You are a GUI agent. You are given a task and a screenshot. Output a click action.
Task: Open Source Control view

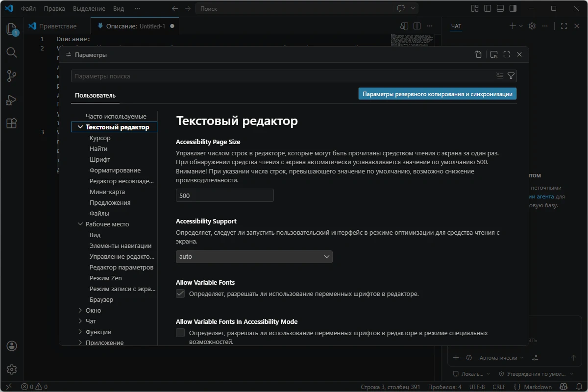(x=12, y=76)
